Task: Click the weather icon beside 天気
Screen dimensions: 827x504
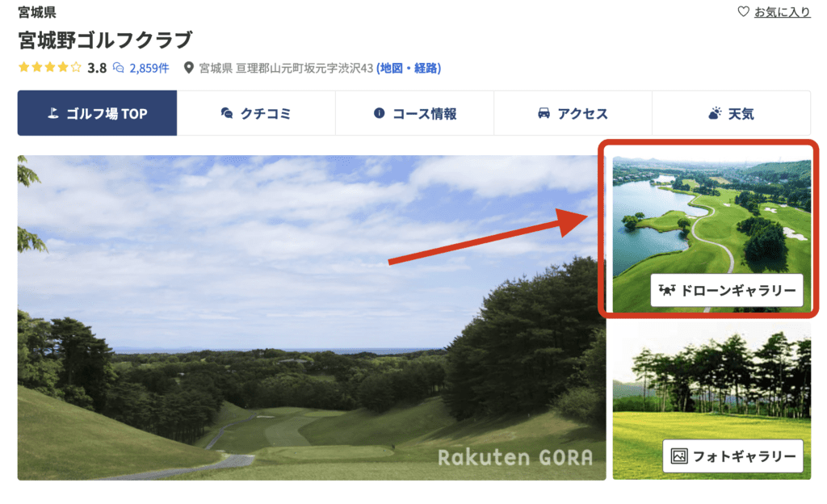Action: (x=715, y=113)
